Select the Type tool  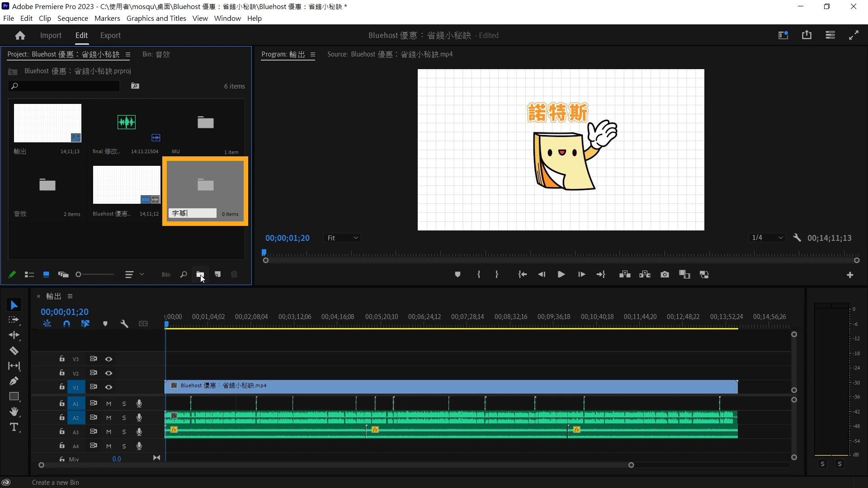click(14, 427)
